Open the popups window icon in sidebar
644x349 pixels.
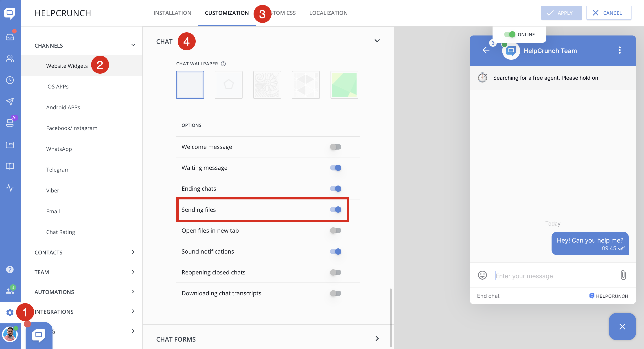[x=10, y=145]
